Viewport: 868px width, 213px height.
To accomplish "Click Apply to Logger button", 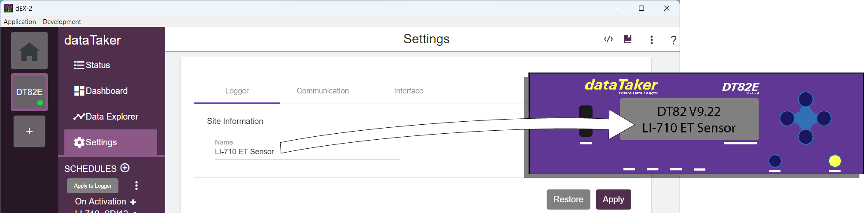I will pyautogui.click(x=93, y=186).
